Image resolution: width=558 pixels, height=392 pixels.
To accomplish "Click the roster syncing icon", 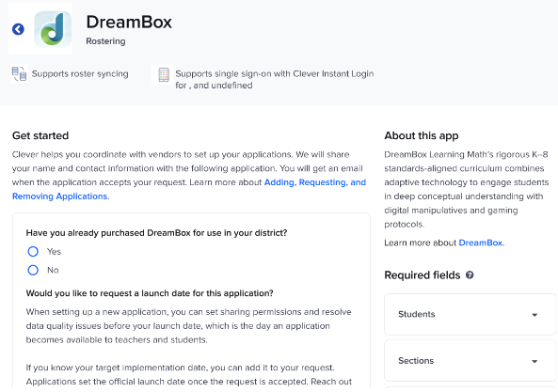I will (19, 74).
